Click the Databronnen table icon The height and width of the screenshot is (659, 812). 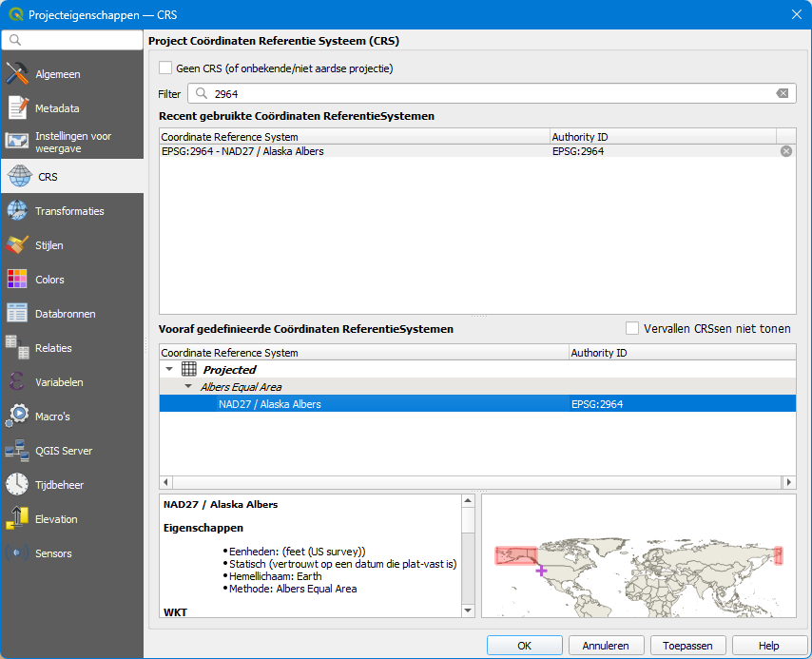coord(17,314)
